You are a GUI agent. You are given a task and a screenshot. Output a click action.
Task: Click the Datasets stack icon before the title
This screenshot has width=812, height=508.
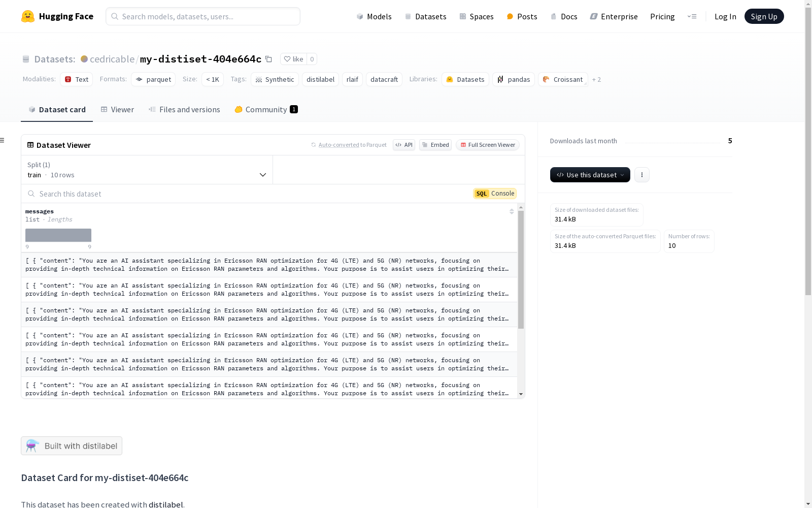[26, 59]
